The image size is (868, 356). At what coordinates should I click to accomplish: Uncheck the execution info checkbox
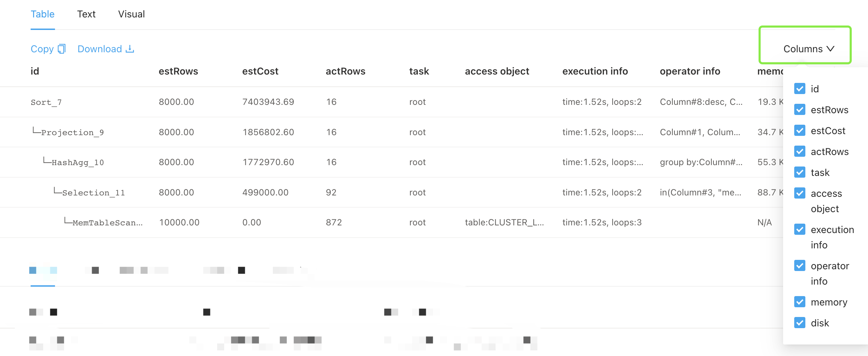pyautogui.click(x=800, y=230)
